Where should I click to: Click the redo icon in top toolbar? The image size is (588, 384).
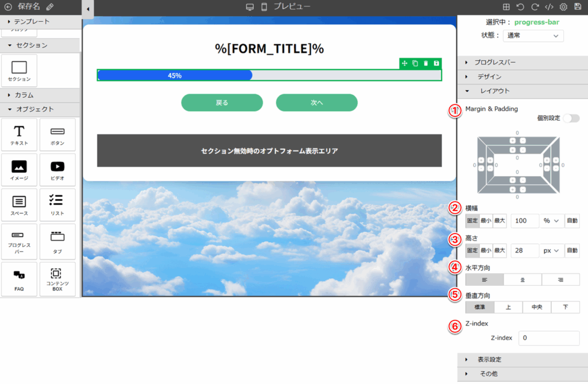(535, 7)
